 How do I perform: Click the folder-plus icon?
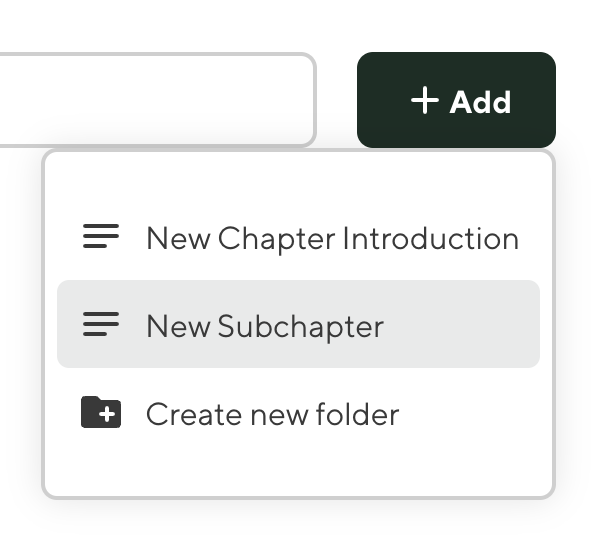pos(101,413)
